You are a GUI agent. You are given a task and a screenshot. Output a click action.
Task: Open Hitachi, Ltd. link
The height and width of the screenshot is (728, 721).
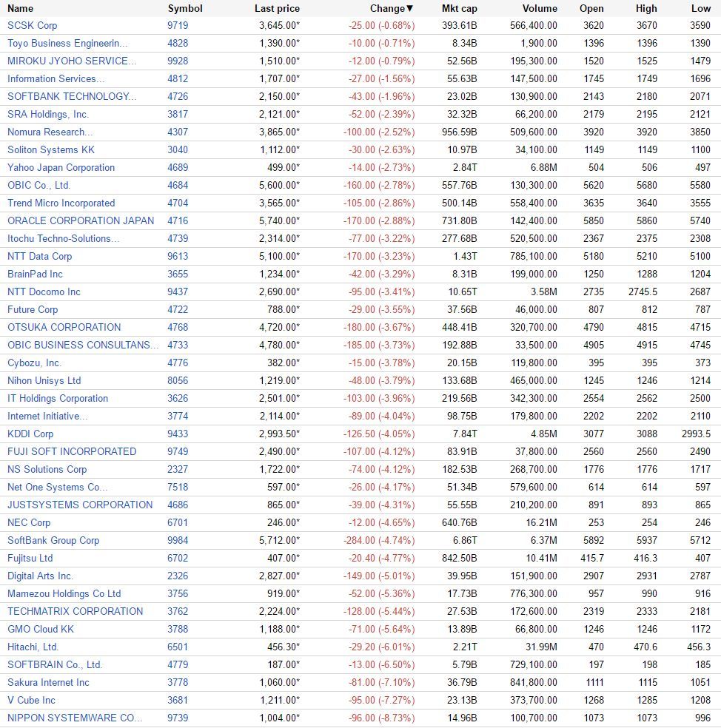click(33, 647)
